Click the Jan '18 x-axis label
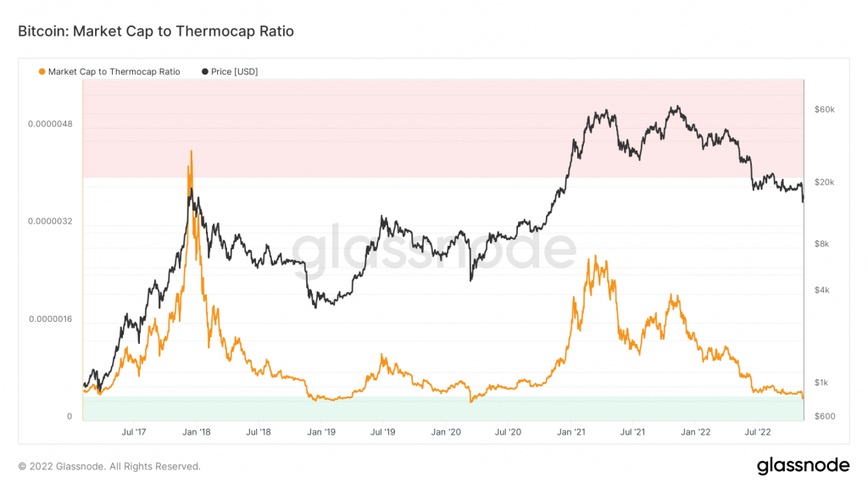This screenshot has height=488, width=868. 197,432
